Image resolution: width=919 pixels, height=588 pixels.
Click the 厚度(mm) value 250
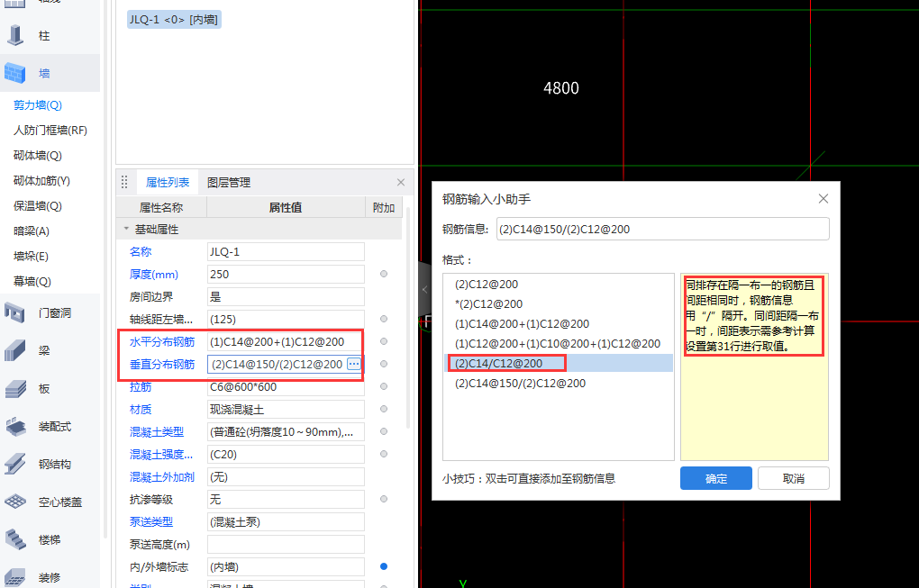pos(286,274)
